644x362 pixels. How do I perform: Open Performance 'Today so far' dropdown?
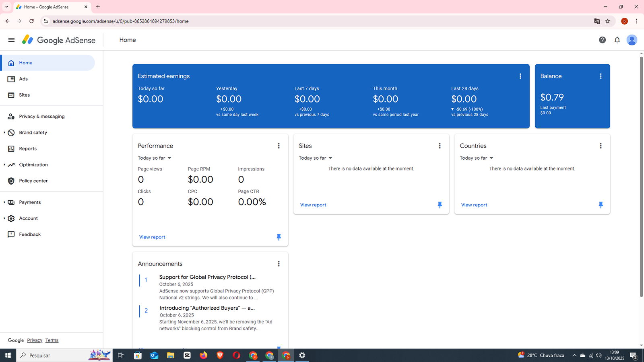(x=155, y=158)
